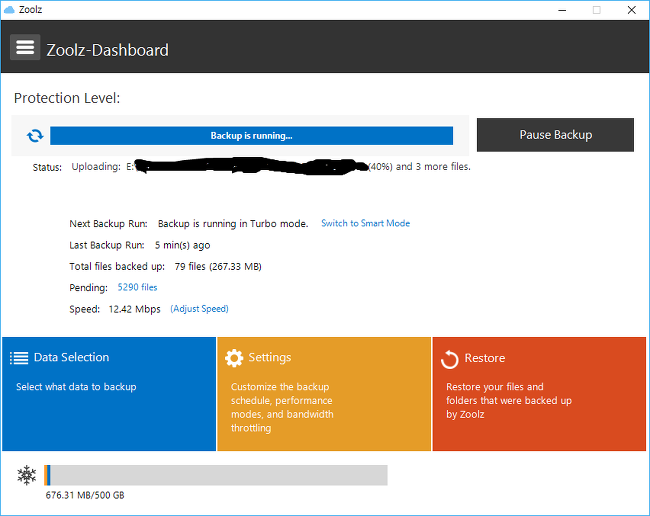Click 'Restore your files and folders' description
This screenshot has height=516, width=650.
(509, 400)
